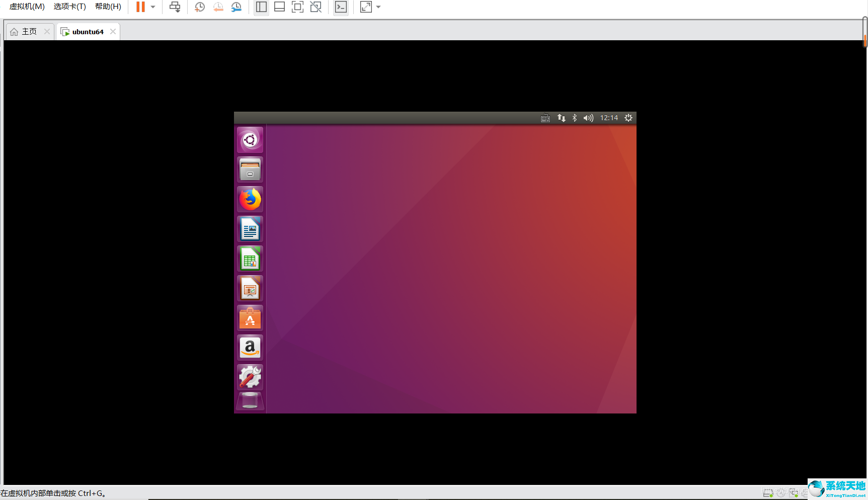Revert VM to the previous snapshot
Screen dimensions: 868x500
pyautogui.click(x=218, y=7)
